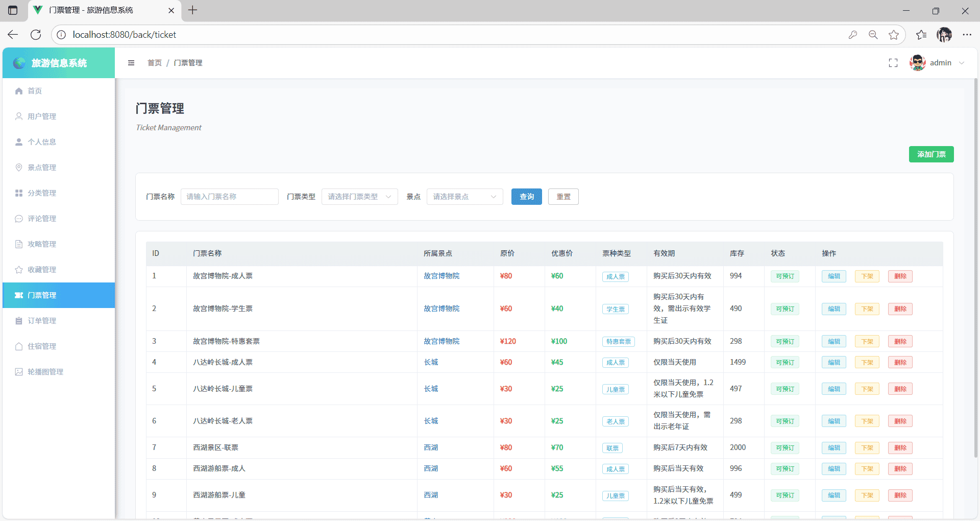Select 用户管理 from the sidebar
Viewport: 980px width, 521px height.
pos(42,116)
